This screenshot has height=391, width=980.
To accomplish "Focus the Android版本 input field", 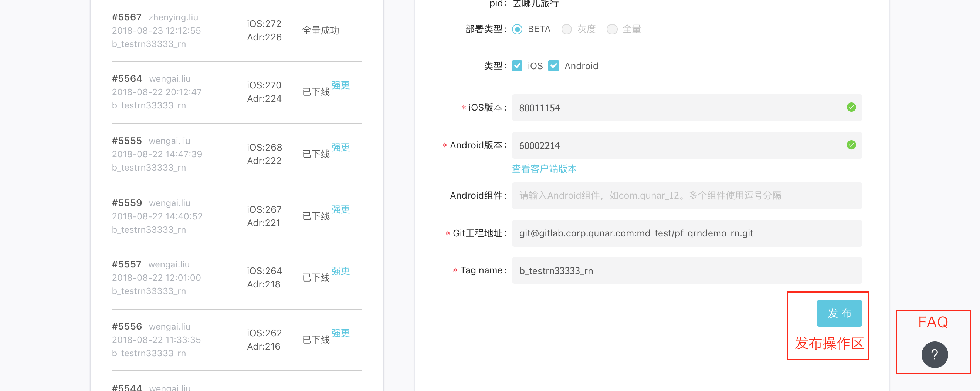I will pos(687,145).
